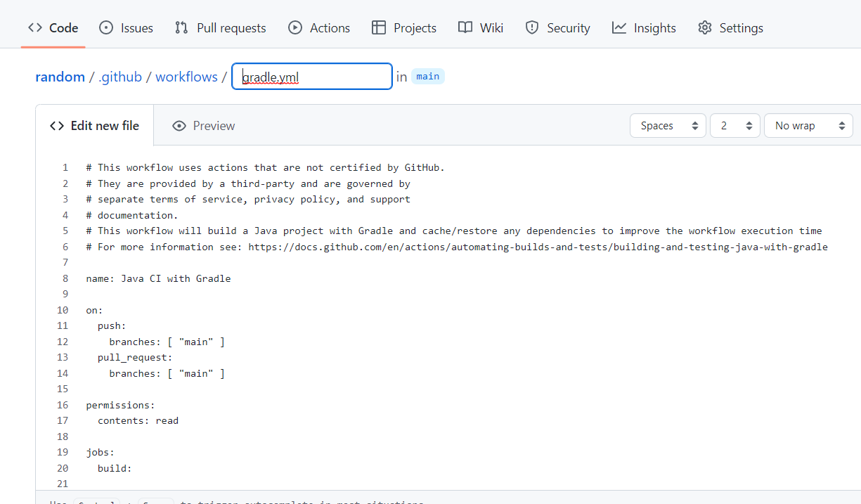Click the Security shield icon
This screenshot has width=861, height=504.
(x=533, y=28)
